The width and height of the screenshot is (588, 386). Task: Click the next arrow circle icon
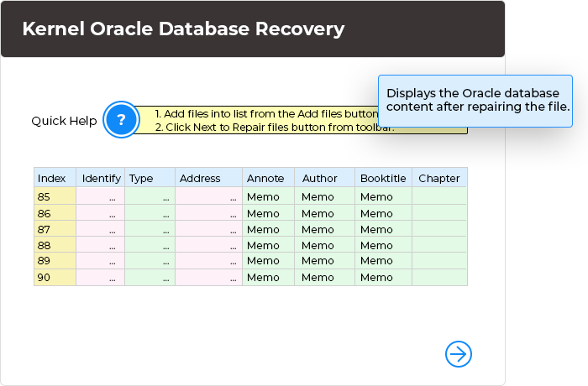[x=458, y=353]
